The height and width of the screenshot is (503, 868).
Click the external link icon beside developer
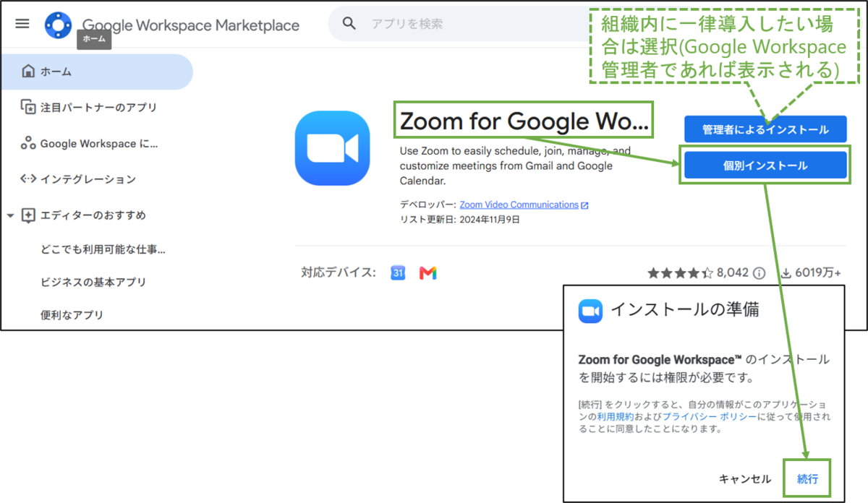(x=584, y=205)
